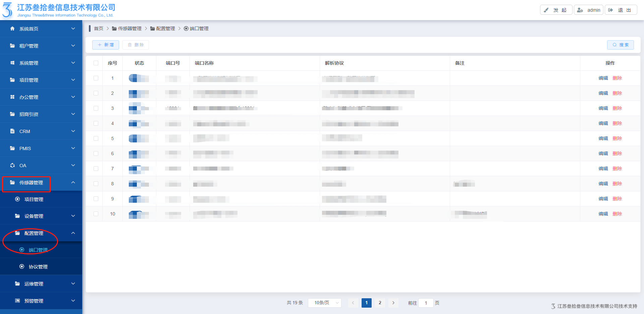Click the home icon beside 系统首页
This screenshot has width=644, height=314.
(12, 29)
